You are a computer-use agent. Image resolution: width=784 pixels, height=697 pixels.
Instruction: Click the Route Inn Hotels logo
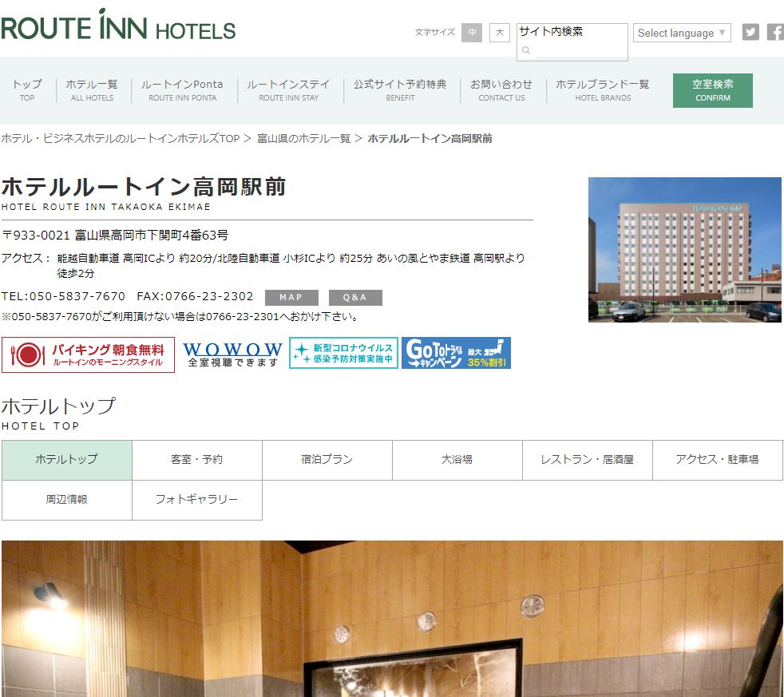click(x=118, y=25)
